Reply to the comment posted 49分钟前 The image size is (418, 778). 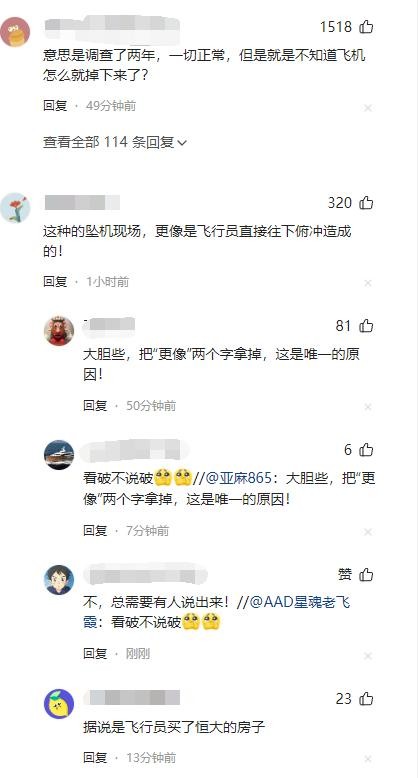55,106
